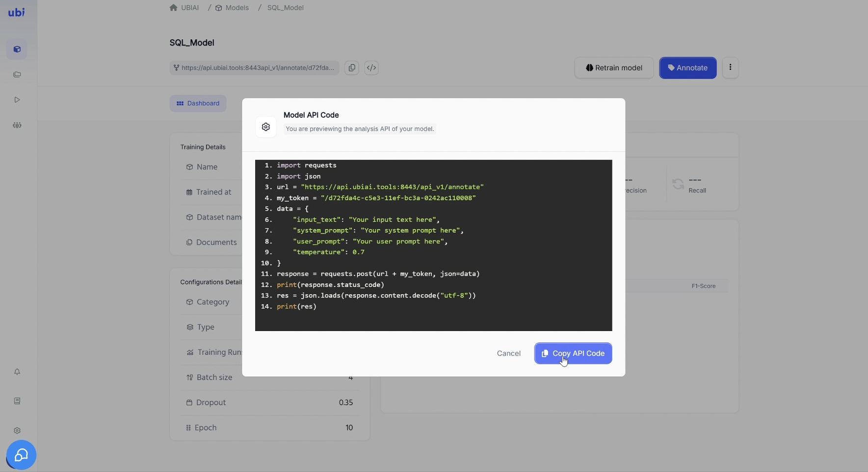Switch to the Dashboard tab
Image resolution: width=868 pixels, height=472 pixels.
click(x=198, y=103)
